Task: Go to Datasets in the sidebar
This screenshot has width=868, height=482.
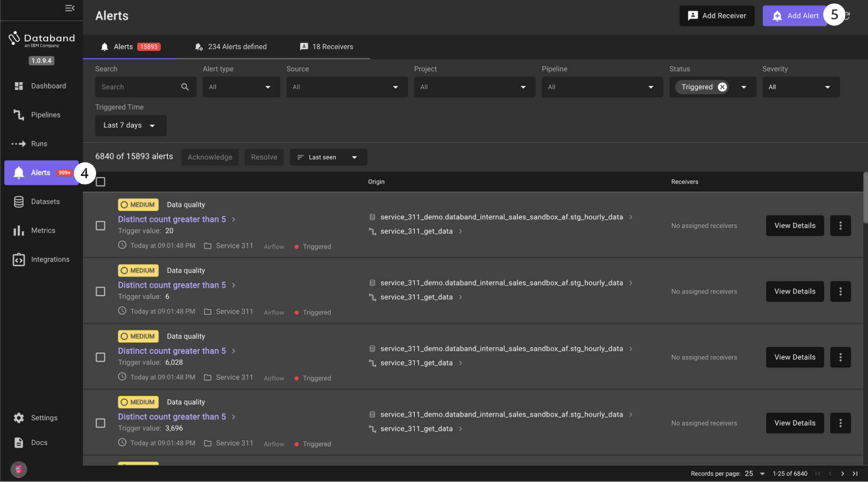Action: click(45, 202)
